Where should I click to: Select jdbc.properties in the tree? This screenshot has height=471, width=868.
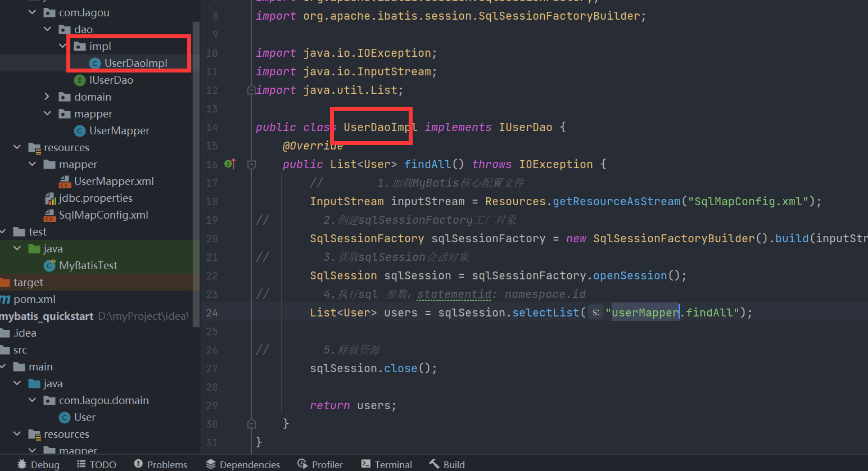96,198
